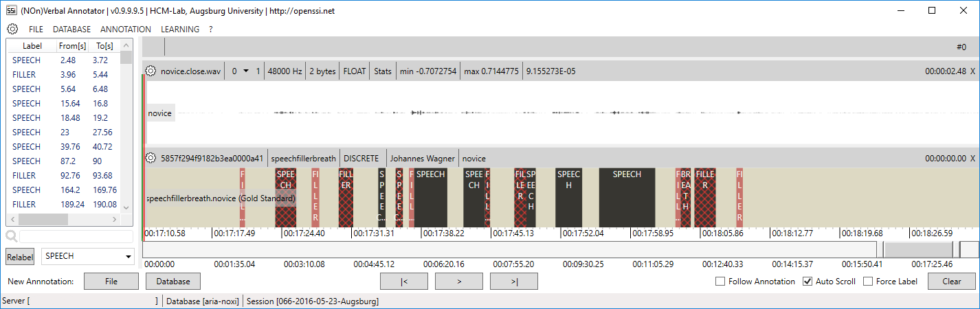Enable the Follow Annotation checkbox

click(720, 282)
